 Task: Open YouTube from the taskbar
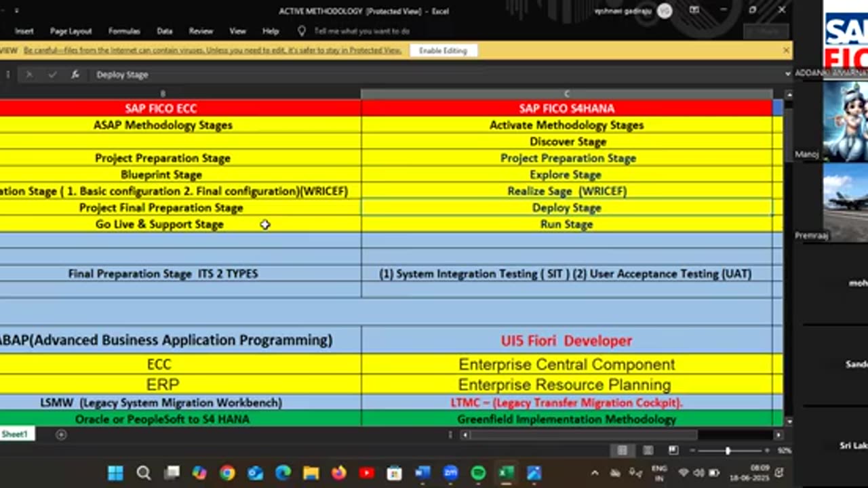[x=367, y=472]
